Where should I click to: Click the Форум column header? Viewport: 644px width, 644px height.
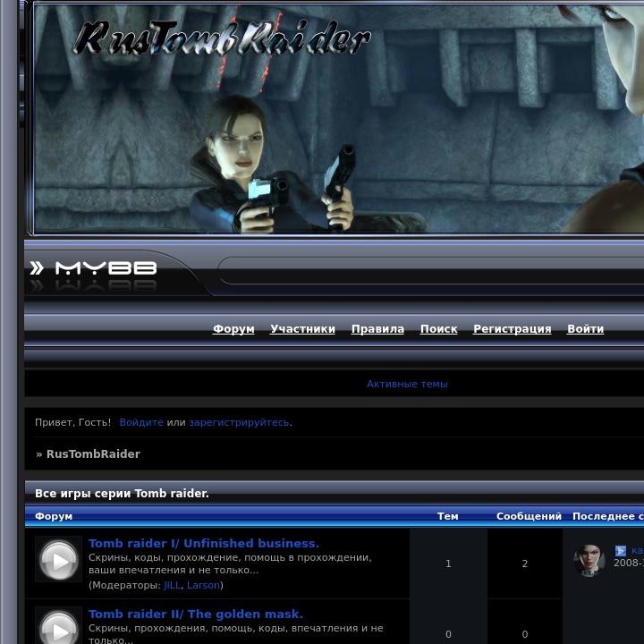click(54, 516)
